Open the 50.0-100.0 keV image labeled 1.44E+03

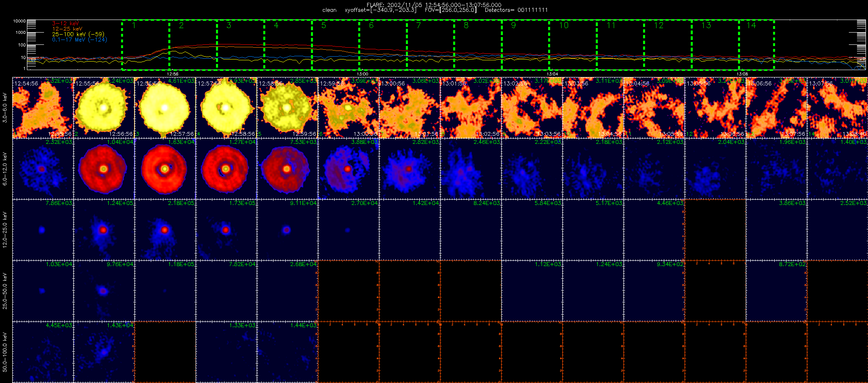coord(287,352)
